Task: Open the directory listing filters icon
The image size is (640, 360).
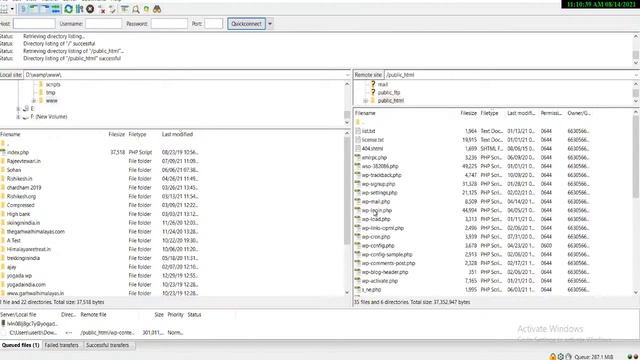Action: click(125, 9)
